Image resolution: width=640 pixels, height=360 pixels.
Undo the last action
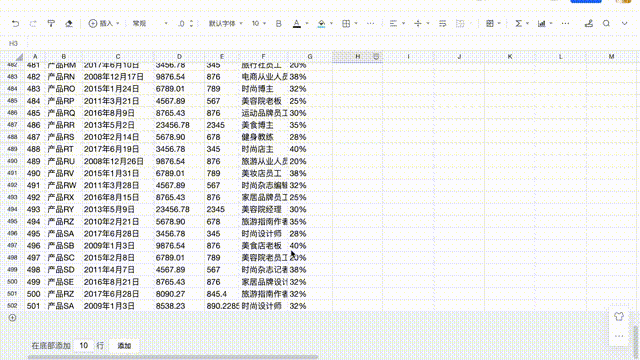16,24
